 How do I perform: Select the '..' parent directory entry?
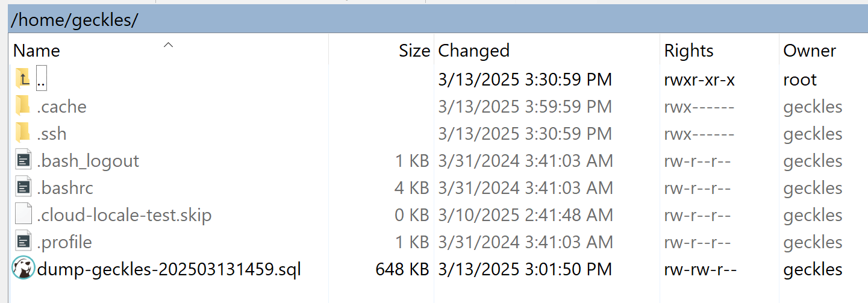point(42,79)
